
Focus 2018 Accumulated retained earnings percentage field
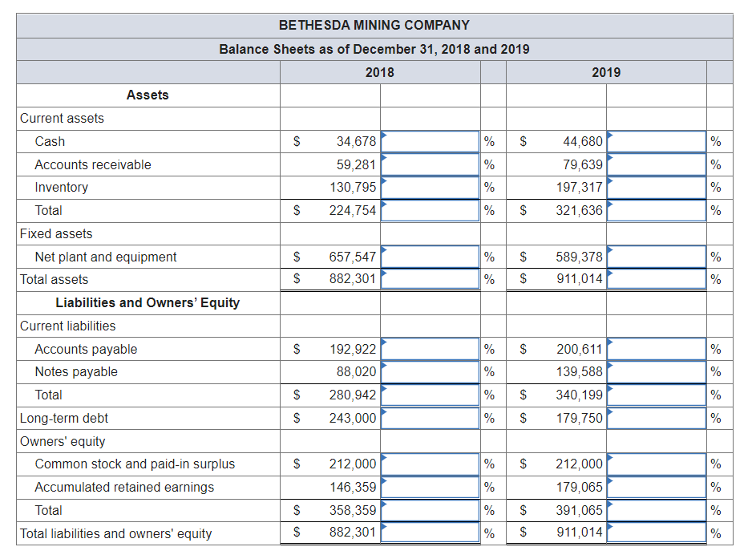430,487
